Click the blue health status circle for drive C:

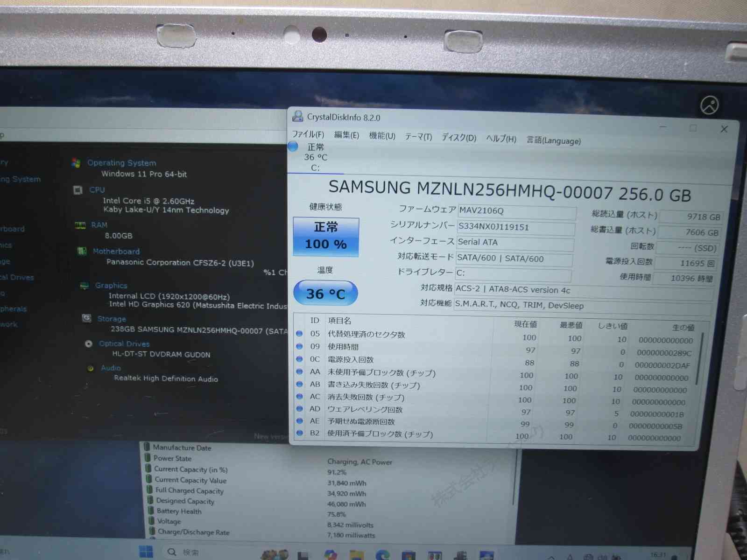(x=293, y=147)
